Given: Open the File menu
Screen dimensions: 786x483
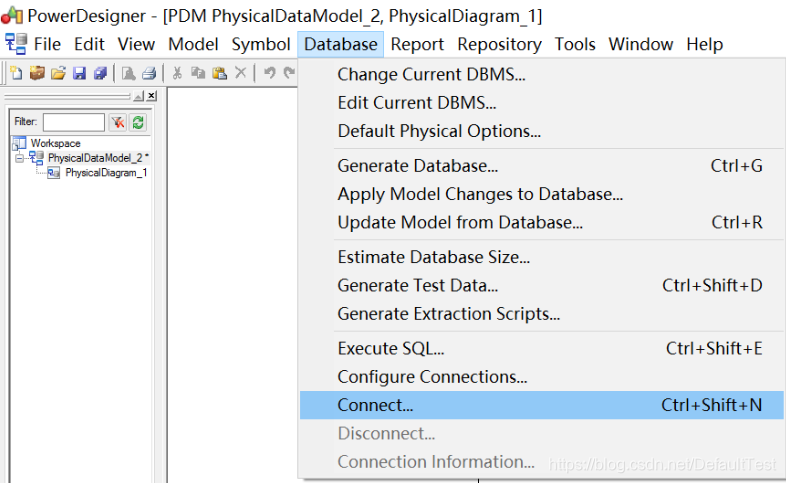Looking at the screenshot, I should tap(47, 44).
